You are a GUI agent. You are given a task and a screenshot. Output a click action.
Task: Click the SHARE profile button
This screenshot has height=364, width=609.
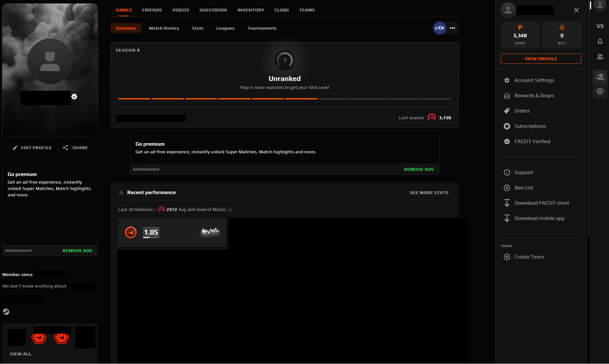(x=75, y=148)
